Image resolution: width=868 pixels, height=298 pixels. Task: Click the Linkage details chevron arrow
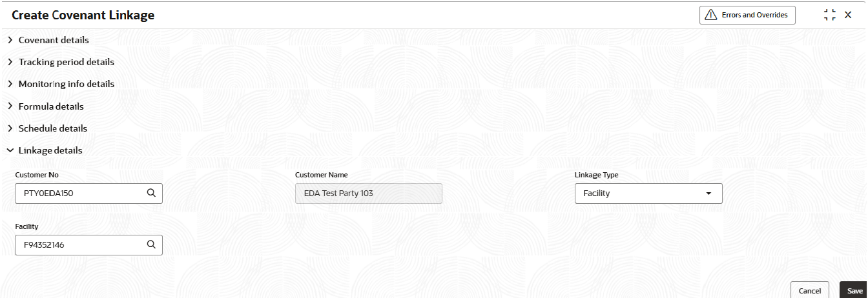(10, 150)
